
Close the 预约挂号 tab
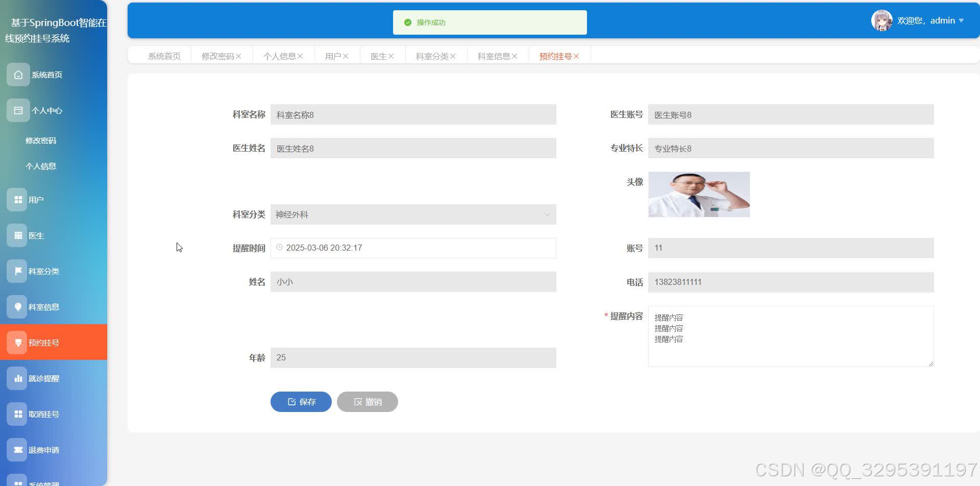(576, 56)
